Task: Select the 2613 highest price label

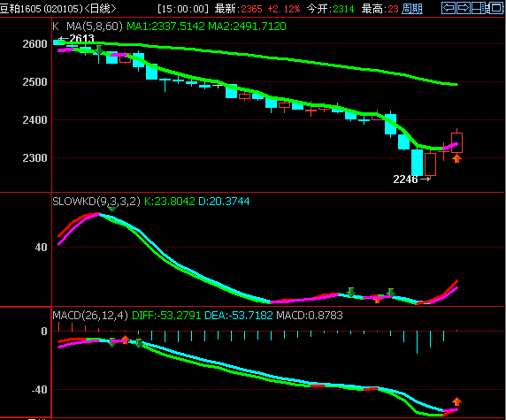Action: pyautogui.click(x=81, y=38)
